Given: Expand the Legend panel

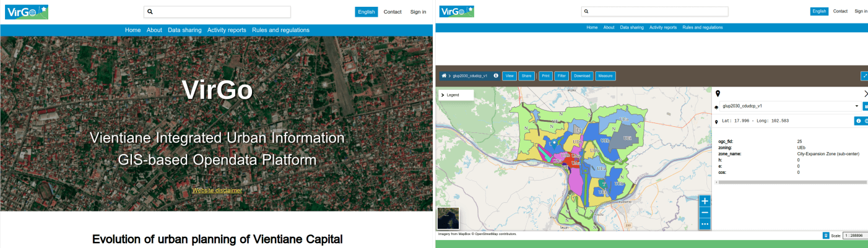Looking at the screenshot, I should point(456,95).
